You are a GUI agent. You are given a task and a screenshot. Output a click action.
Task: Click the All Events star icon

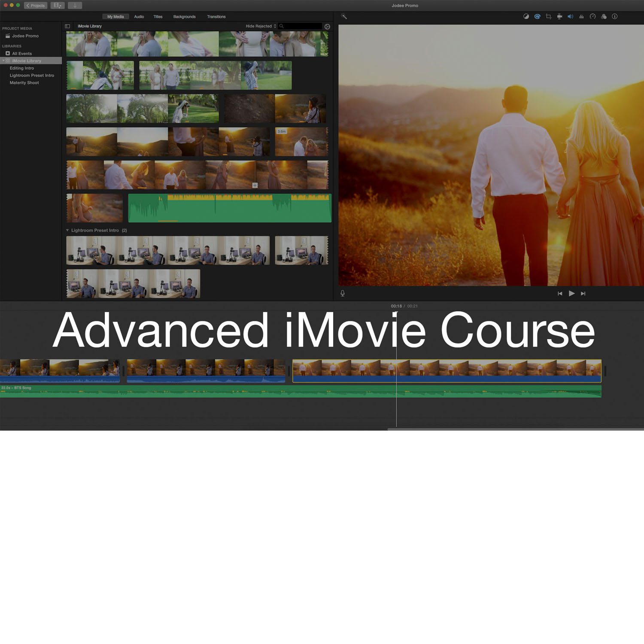(7, 53)
